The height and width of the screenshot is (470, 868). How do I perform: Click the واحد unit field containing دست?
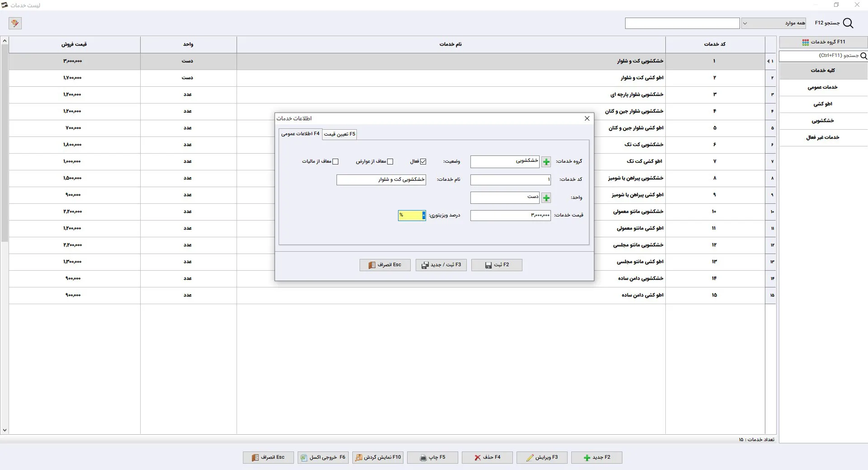[x=505, y=197]
